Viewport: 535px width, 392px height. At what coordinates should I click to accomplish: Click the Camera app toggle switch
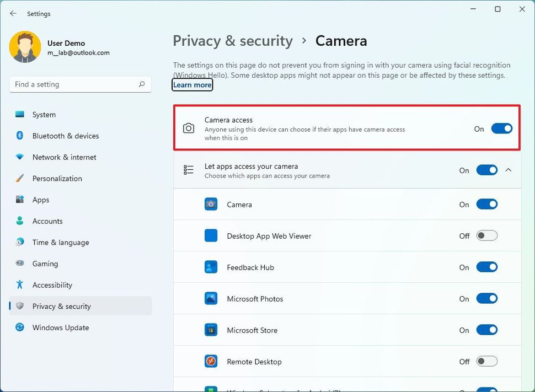486,204
